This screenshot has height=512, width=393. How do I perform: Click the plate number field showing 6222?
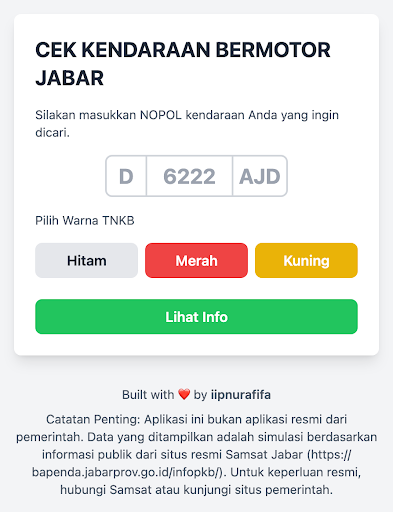(189, 176)
